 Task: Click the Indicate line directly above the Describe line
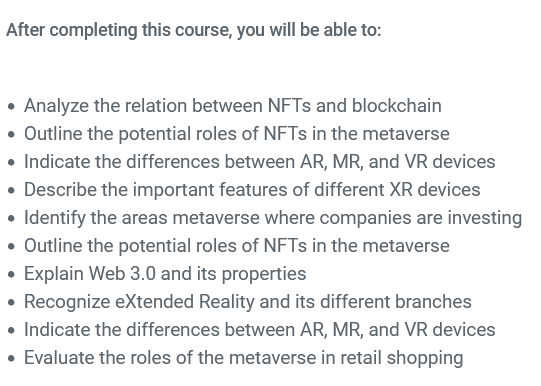[x=259, y=162]
